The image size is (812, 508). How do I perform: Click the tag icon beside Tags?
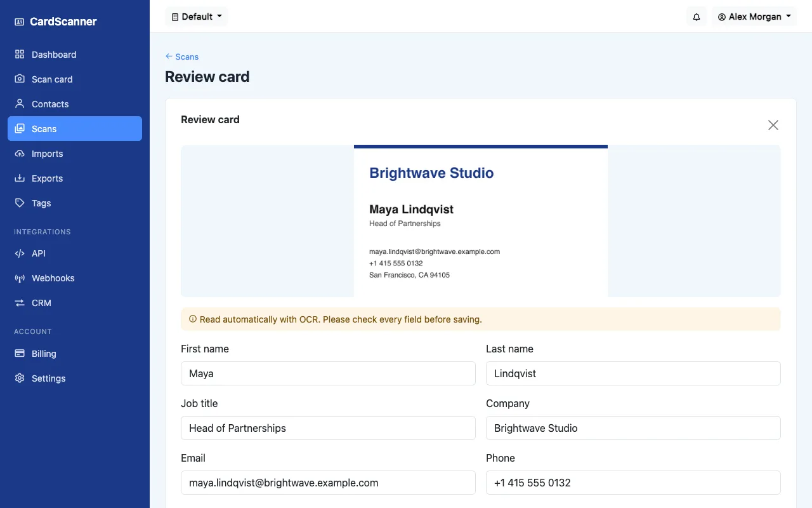coord(20,203)
